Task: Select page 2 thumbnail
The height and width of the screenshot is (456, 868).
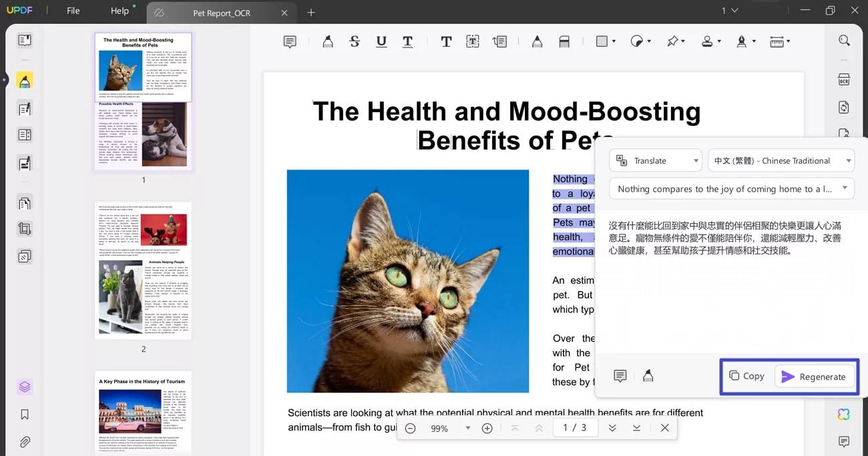Action: click(143, 270)
